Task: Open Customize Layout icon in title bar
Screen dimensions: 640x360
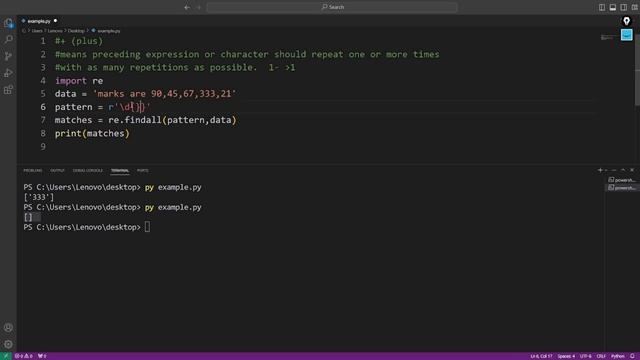Action: point(634,7)
